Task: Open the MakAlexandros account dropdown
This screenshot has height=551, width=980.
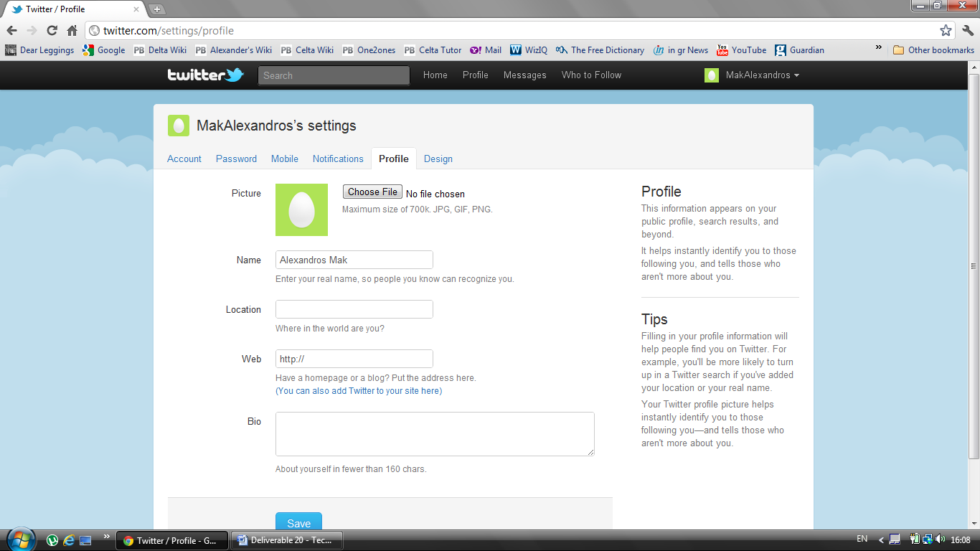Action: [x=752, y=75]
